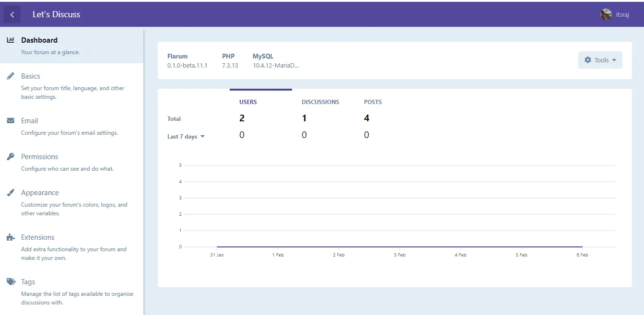Open the Last 7 days period dropdown
Viewport: 644px width, 315px height.
pyautogui.click(x=186, y=137)
